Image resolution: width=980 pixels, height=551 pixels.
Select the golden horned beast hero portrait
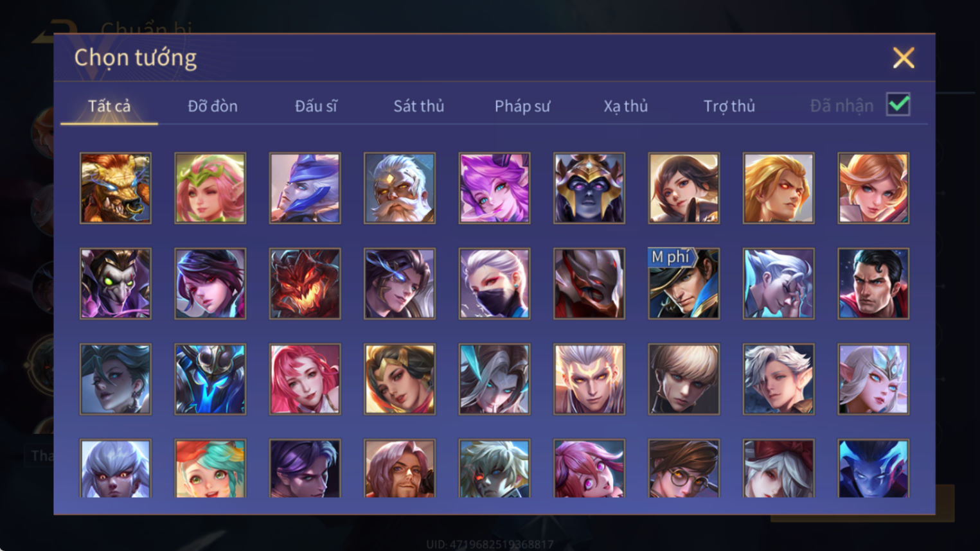coord(116,188)
